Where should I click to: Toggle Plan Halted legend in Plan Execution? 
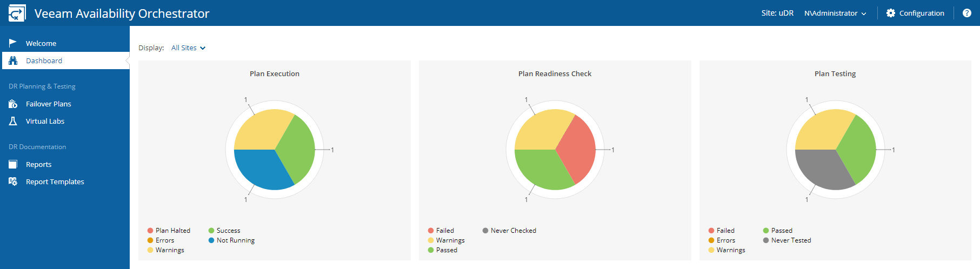pyautogui.click(x=169, y=231)
